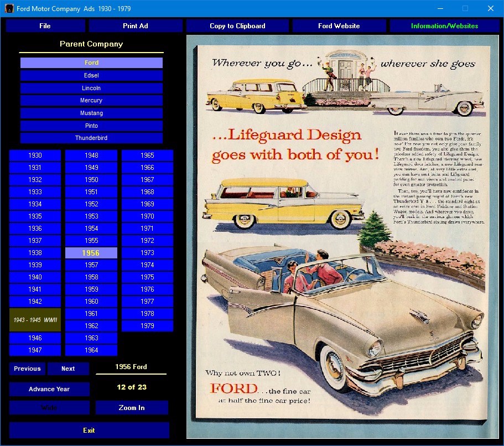Select the Mustang brand
This screenshot has width=504, height=446.
91,113
